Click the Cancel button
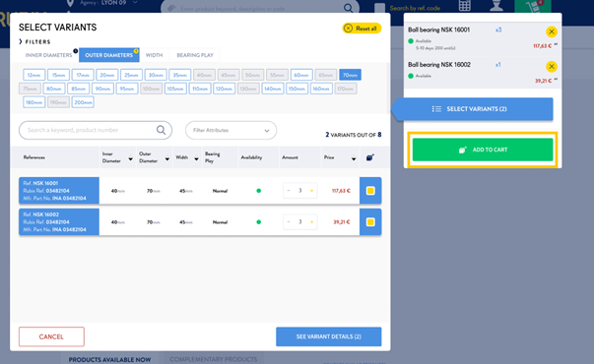594x364 pixels. [51, 336]
